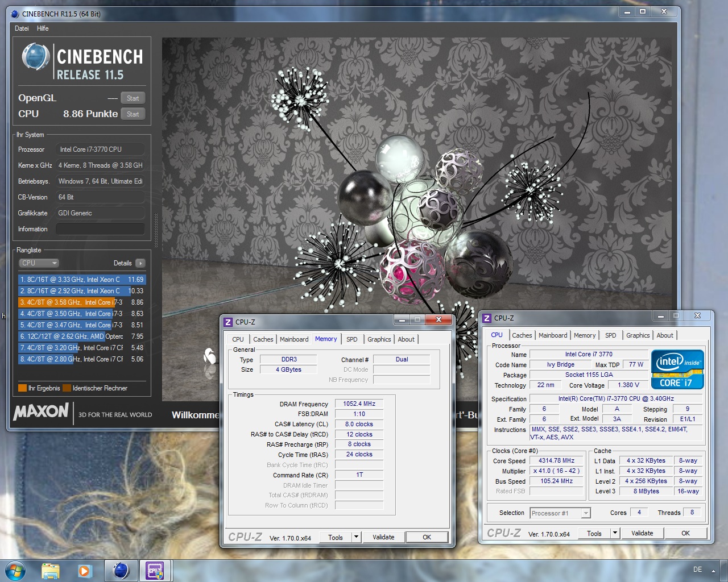Click the DRAM Frequency value 1052.4 MHz

coord(359,404)
